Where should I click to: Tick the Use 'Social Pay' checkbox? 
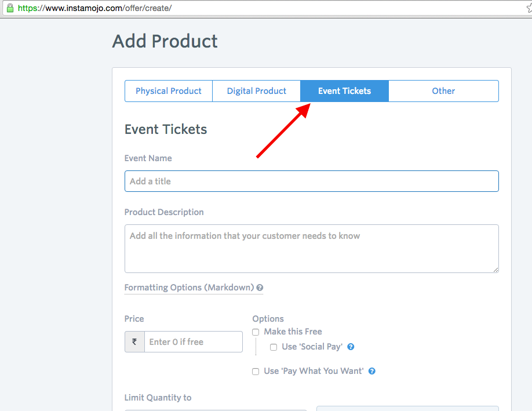274,347
